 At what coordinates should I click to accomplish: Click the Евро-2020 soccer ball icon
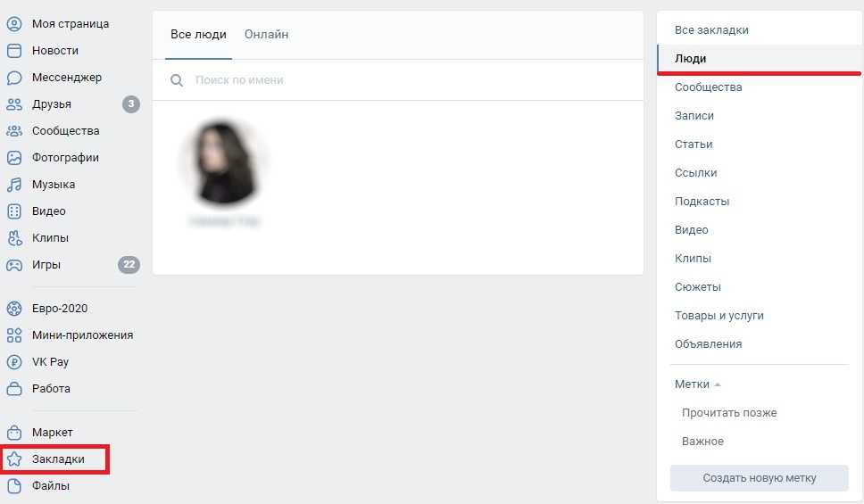tap(14, 309)
